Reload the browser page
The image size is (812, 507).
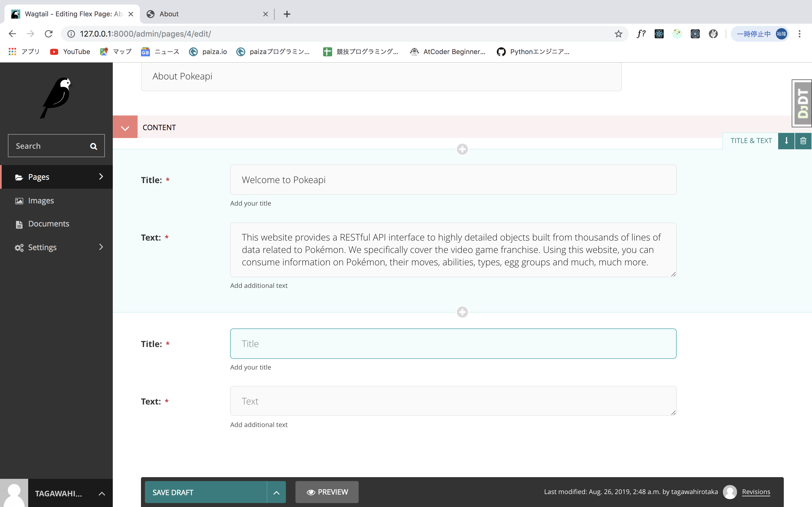tap(49, 34)
